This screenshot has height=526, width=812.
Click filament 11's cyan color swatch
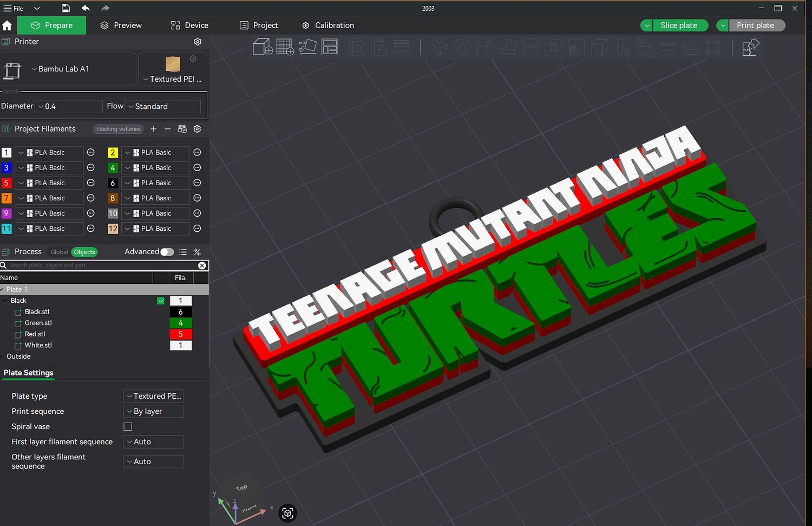pos(6,229)
